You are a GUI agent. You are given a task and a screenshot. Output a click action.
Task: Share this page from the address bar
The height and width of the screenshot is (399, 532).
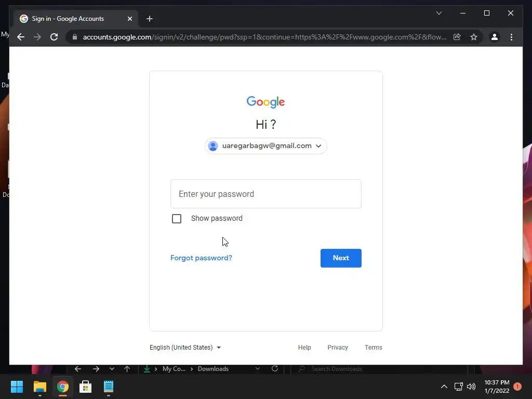457,37
